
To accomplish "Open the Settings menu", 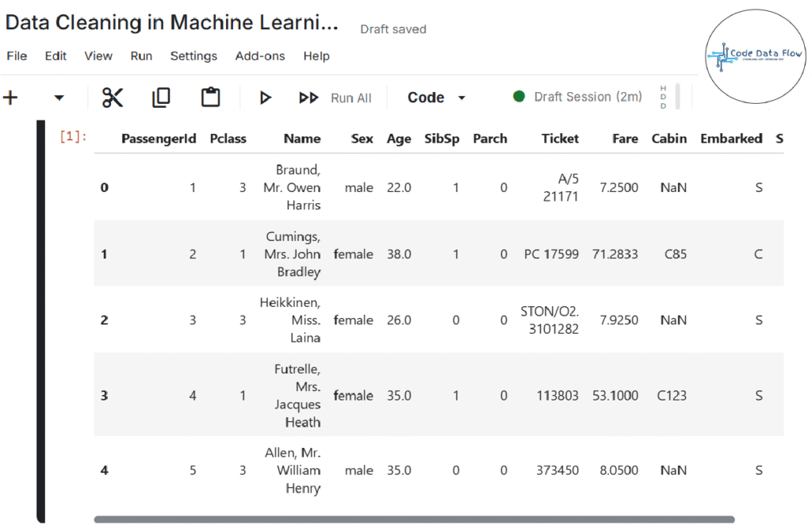I will pyautogui.click(x=193, y=56).
